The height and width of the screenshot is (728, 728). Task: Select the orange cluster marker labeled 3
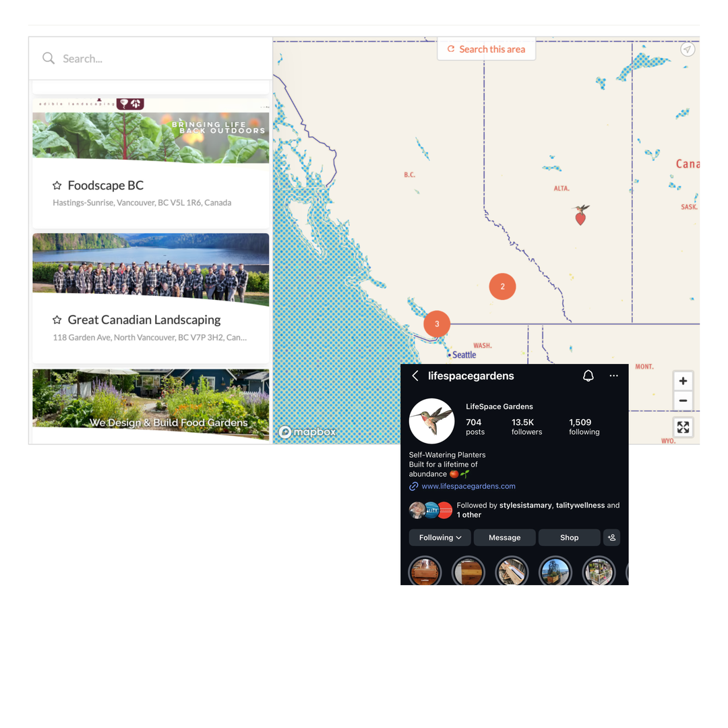pyautogui.click(x=437, y=324)
